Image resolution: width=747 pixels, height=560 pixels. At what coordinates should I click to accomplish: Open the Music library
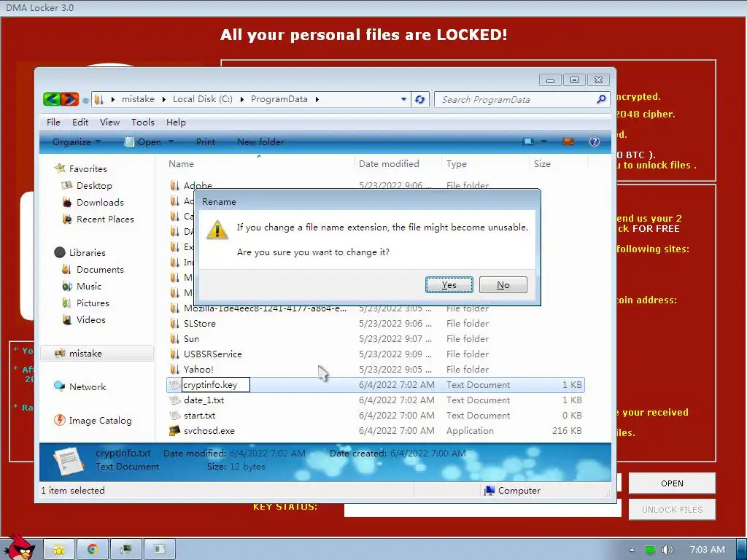[89, 286]
